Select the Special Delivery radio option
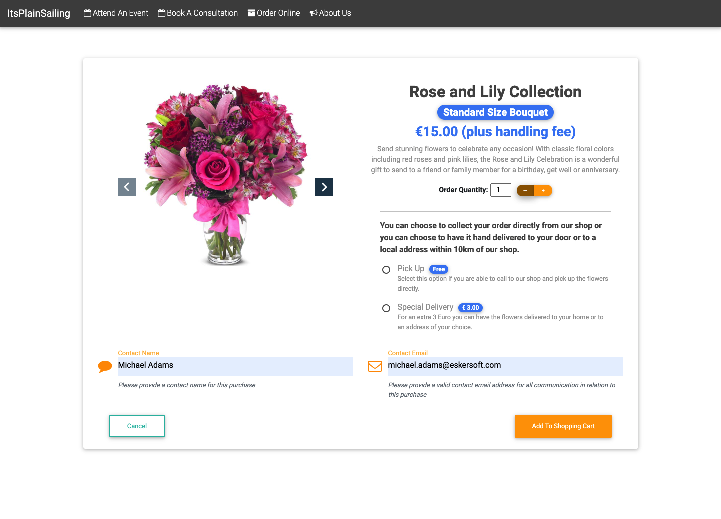This screenshot has width=721, height=519. point(386,308)
